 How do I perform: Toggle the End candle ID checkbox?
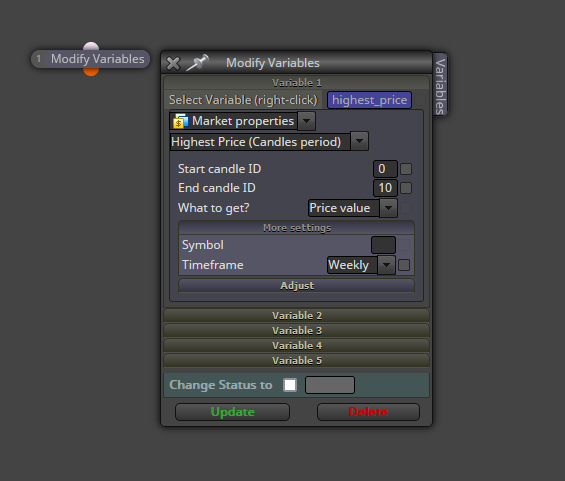[x=406, y=188]
